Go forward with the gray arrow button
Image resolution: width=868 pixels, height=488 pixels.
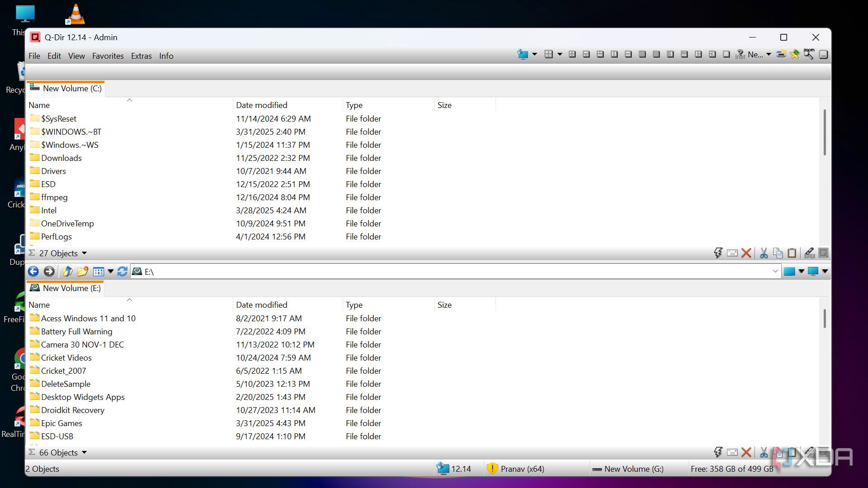[49, 271]
